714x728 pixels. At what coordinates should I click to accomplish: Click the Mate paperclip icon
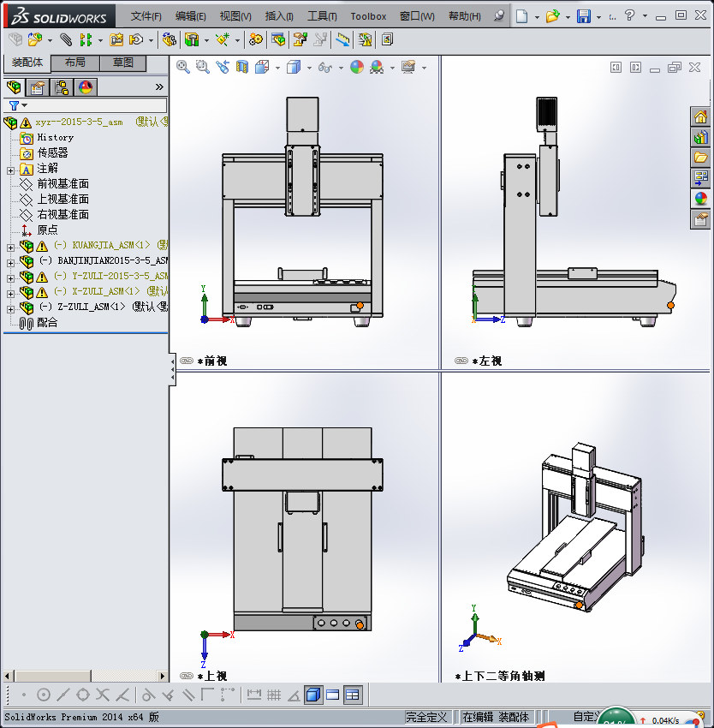pos(65,39)
